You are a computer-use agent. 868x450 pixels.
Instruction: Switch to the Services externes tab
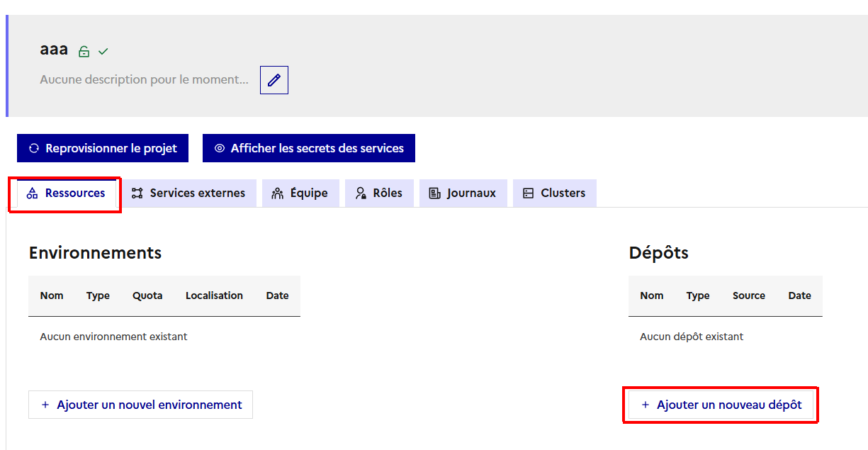pyautogui.click(x=188, y=193)
